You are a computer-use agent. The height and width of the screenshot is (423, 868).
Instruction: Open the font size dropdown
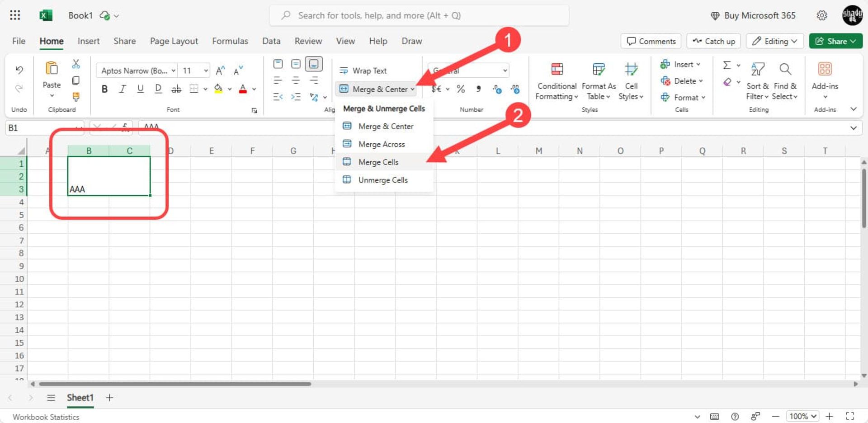coord(206,70)
